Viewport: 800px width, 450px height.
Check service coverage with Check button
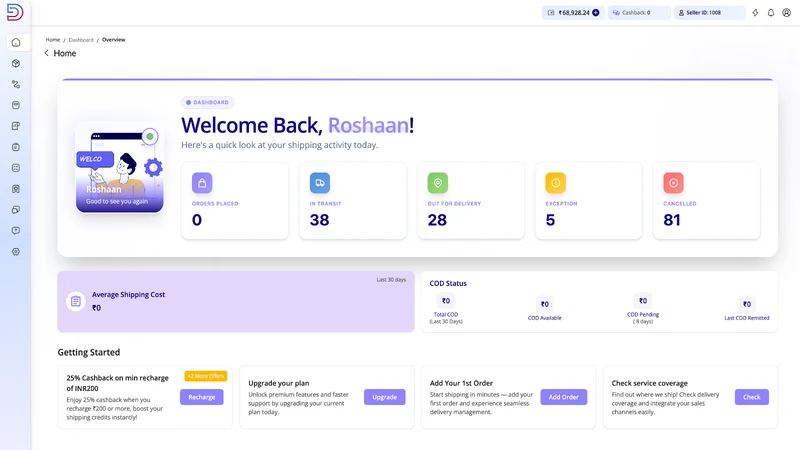point(752,397)
